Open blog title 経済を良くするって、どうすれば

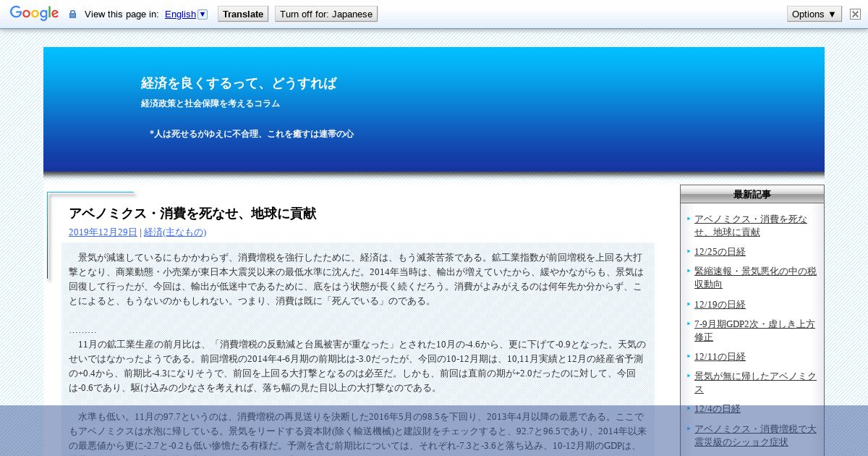point(239,83)
